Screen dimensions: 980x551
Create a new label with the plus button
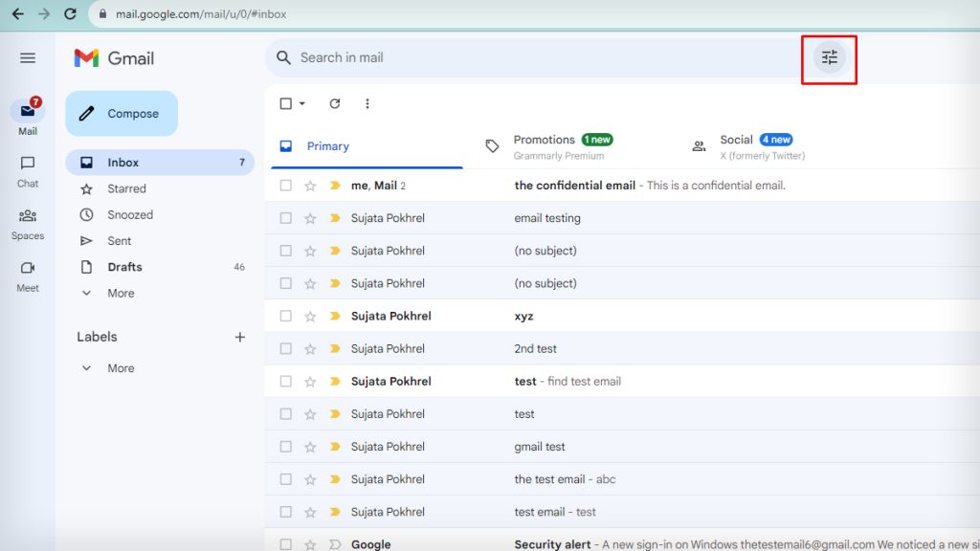(240, 337)
